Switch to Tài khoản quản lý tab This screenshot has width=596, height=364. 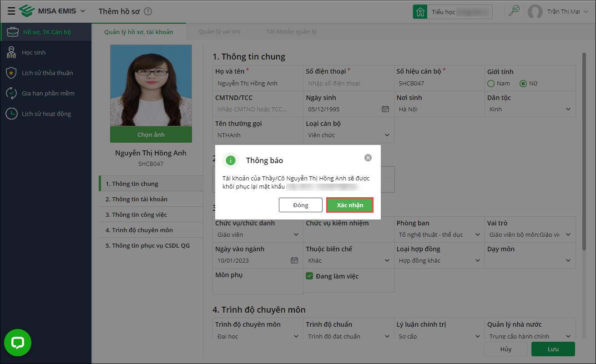[x=291, y=32]
